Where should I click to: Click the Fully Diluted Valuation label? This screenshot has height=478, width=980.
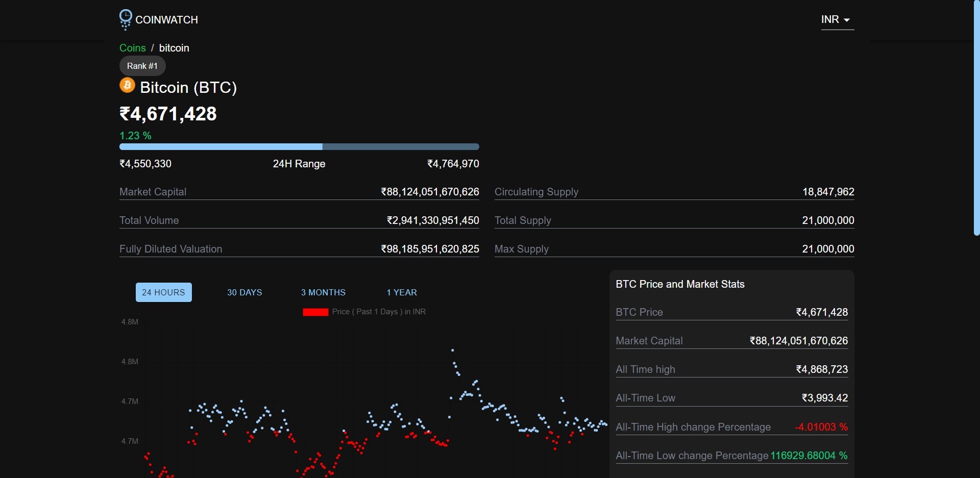click(171, 249)
